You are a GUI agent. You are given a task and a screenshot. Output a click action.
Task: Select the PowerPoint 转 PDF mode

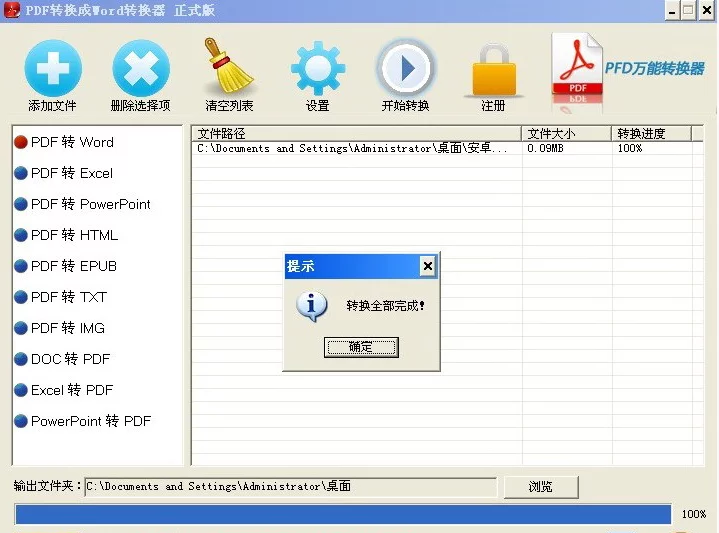(x=83, y=421)
